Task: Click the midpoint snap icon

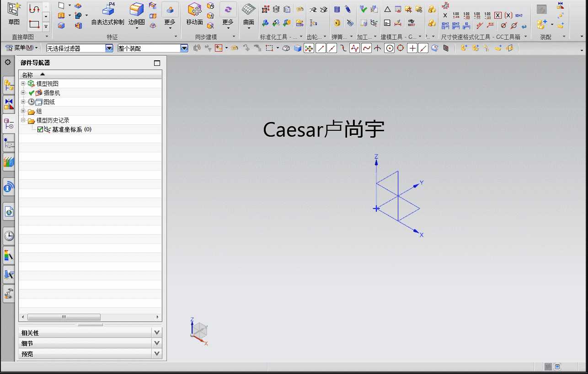Action: click(332, 48)
